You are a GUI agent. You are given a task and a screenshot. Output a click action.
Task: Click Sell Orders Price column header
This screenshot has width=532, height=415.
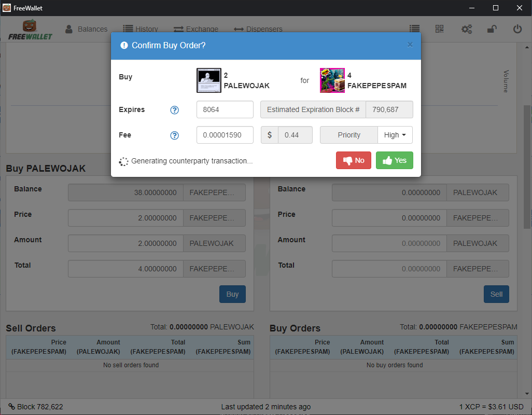pyautogui.click(x=39, y=347)
